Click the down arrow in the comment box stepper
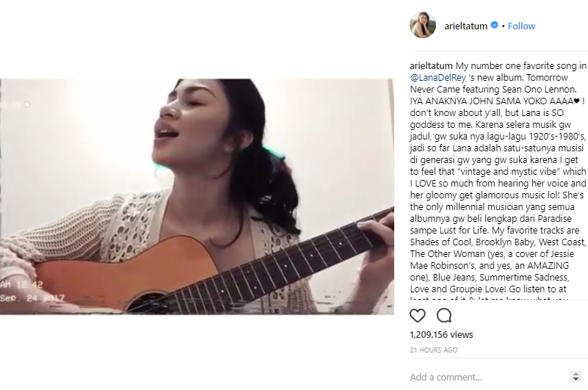 click(576, 379)
